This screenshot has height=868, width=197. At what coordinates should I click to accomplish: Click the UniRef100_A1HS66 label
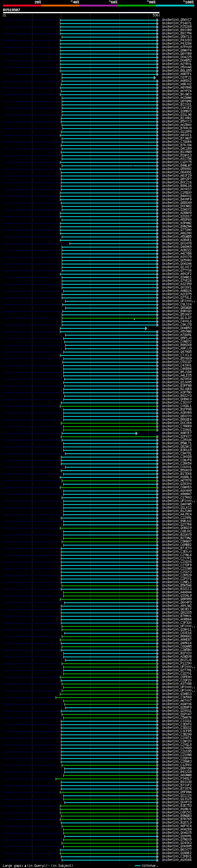[177, 860]
